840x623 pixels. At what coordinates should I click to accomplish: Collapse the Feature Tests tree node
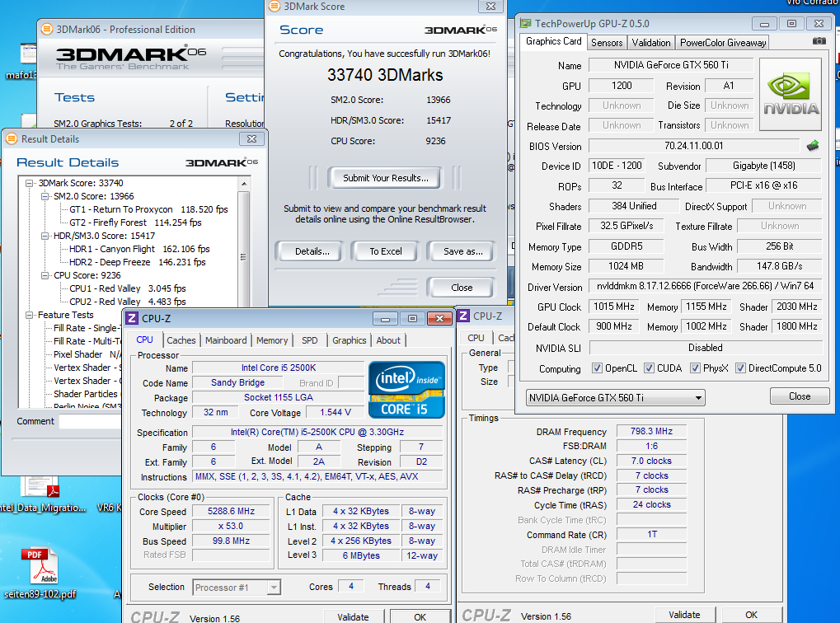pos(29,315)
